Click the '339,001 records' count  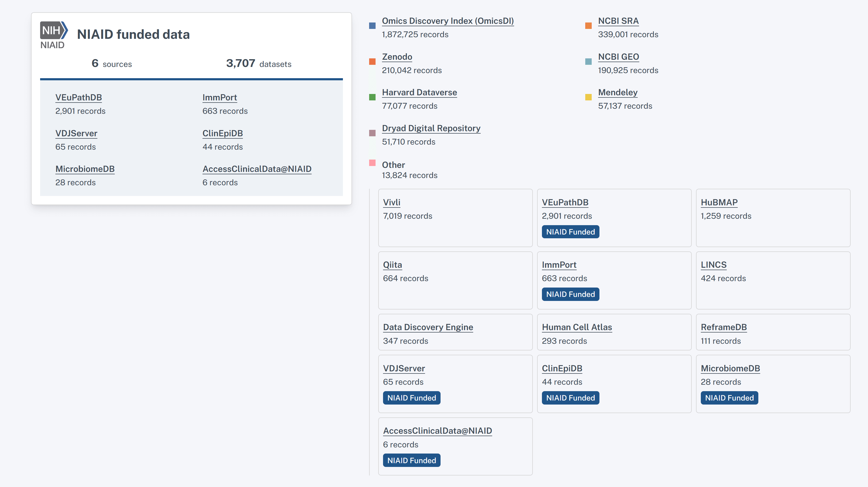[x=628, y=34]
